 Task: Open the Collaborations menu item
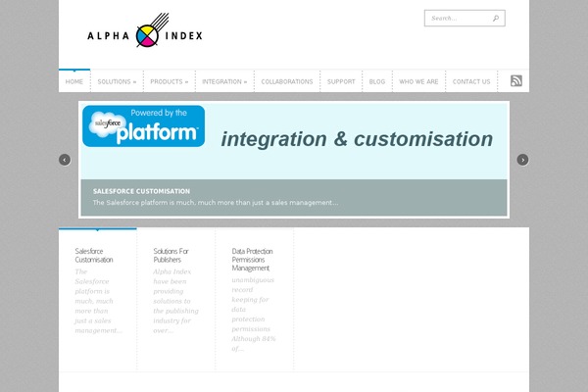[287, 81]
